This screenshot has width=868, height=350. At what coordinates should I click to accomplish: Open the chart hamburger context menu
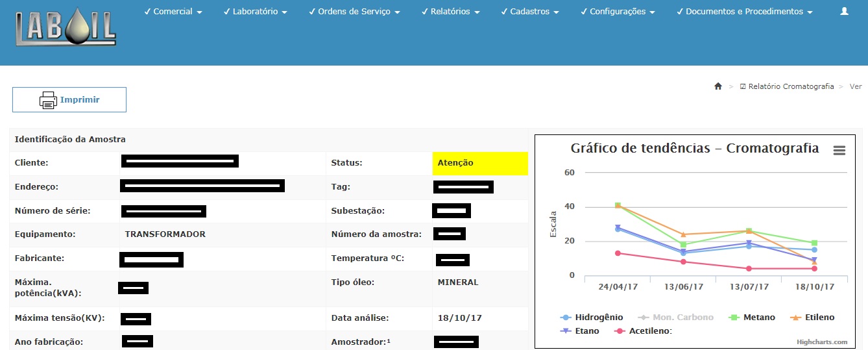tap(839, 150)
